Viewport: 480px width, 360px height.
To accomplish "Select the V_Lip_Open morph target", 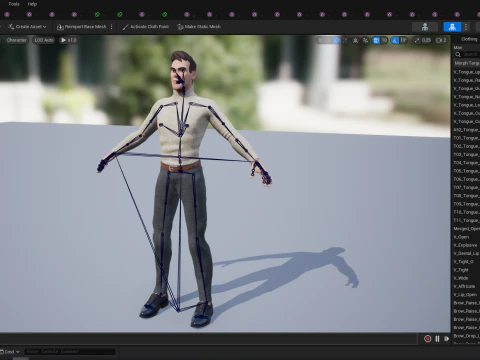I will pos(466,295).
